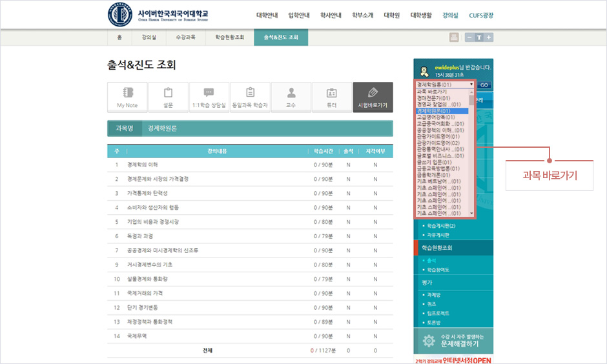This screenshot has height=364, width=607.
Task: Switch to the 학습현황조회 tab
Action: pos(230,37)
